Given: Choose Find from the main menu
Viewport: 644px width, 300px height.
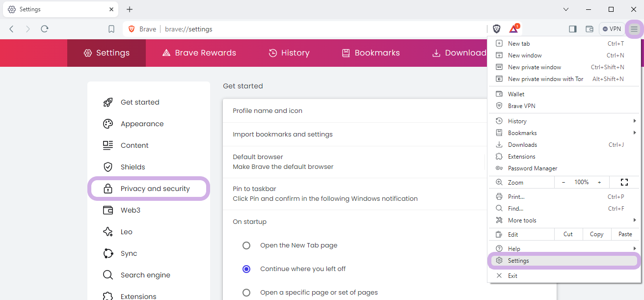Looking at the screenshot, I should tap(564, 209).
